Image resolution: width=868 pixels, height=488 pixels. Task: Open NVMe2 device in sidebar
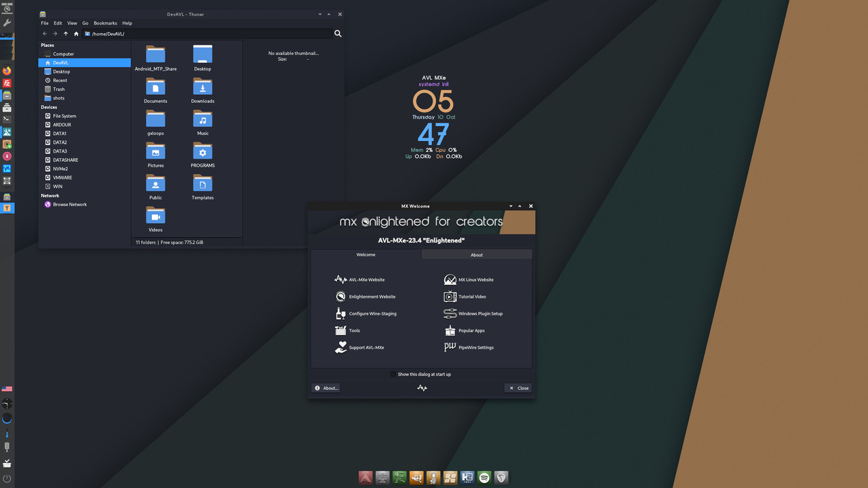point(84,169)
